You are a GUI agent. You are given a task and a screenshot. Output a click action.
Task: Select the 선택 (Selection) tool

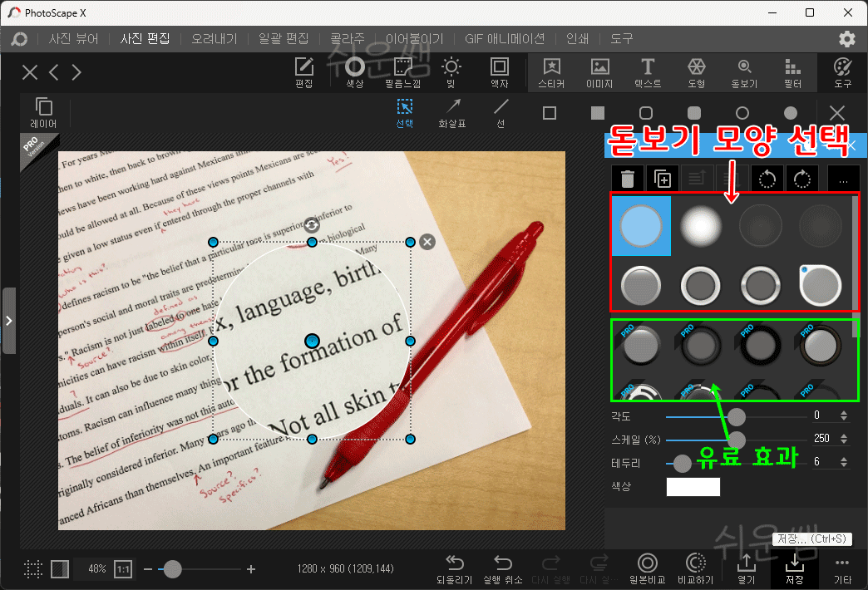click(405, 113)
